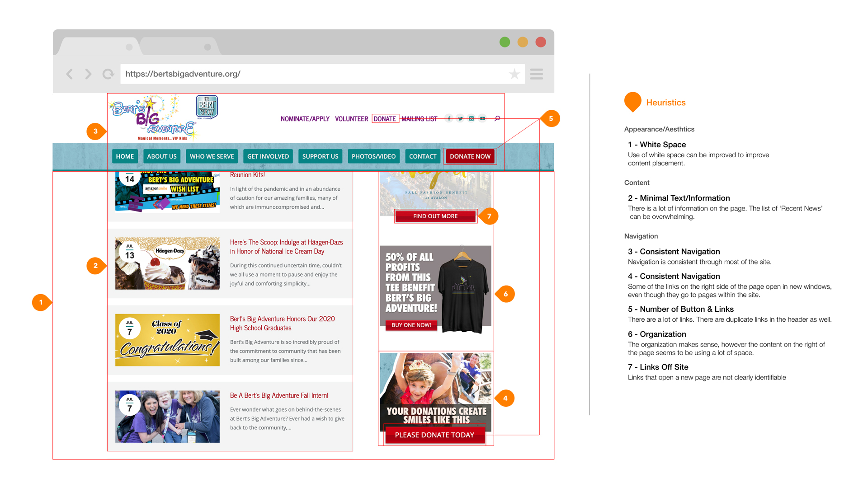
Task: Click the green window control dot
Action: pos(505,42)
